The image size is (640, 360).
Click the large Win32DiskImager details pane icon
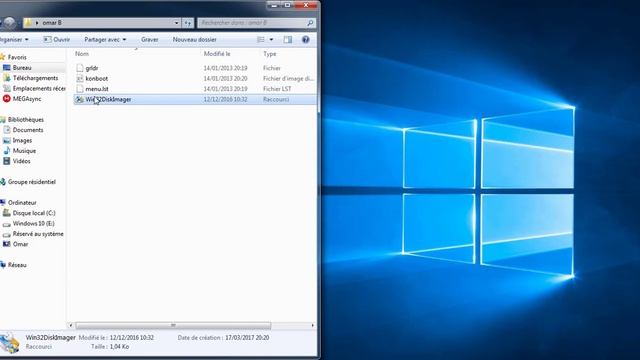[x=10, y=342]
